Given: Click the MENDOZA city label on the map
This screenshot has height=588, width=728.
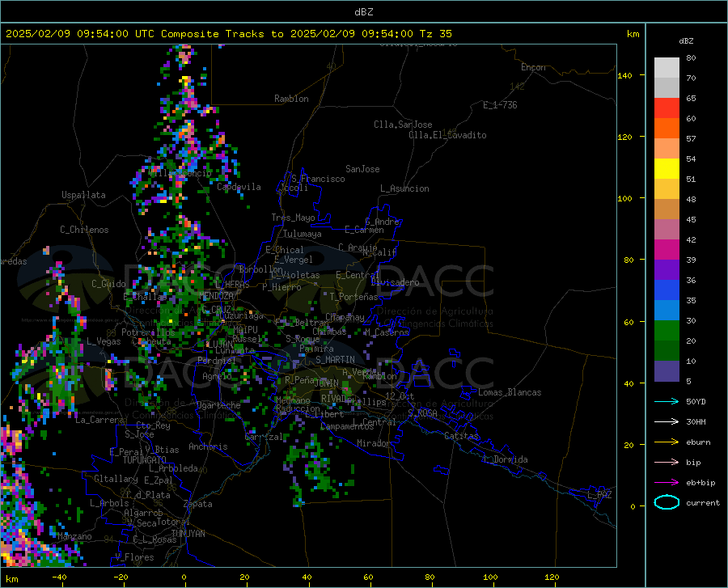Looking at the screenshot, I should 216,296.
